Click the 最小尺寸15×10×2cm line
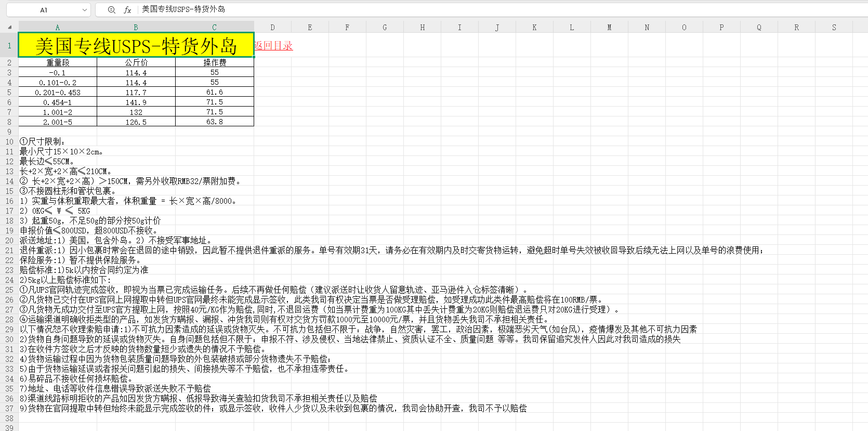The image size is (868, 431). click(x=61, y=151)
